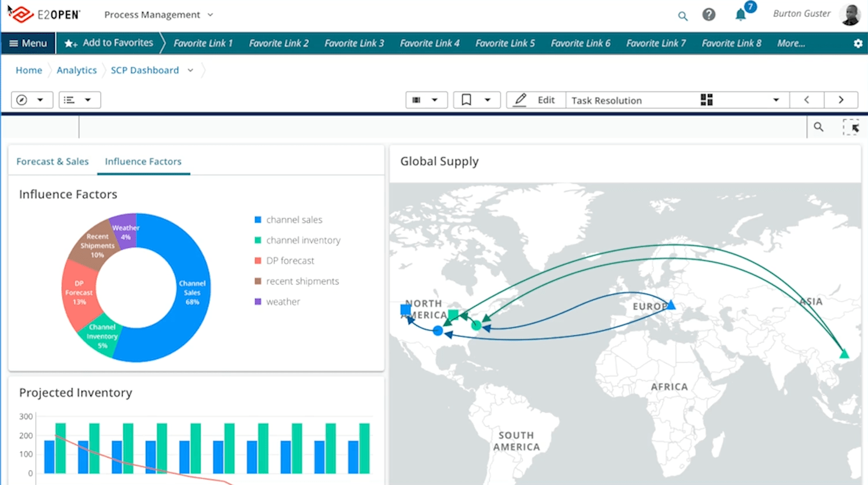Image resolution: width=868 pixels, height=485 pixels.
Task: Open search from the top navigation bar
Action: [x=682, y=16]
